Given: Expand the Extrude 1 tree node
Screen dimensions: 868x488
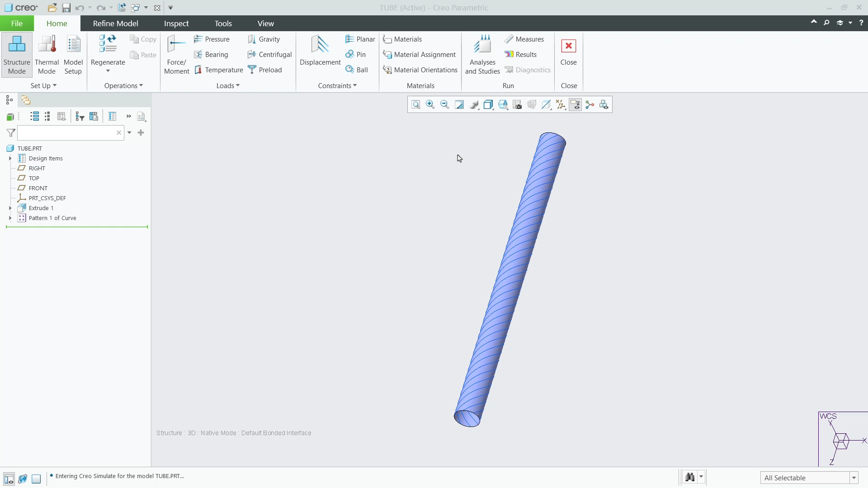Looking at the screenshot, I should pos(10,208).
